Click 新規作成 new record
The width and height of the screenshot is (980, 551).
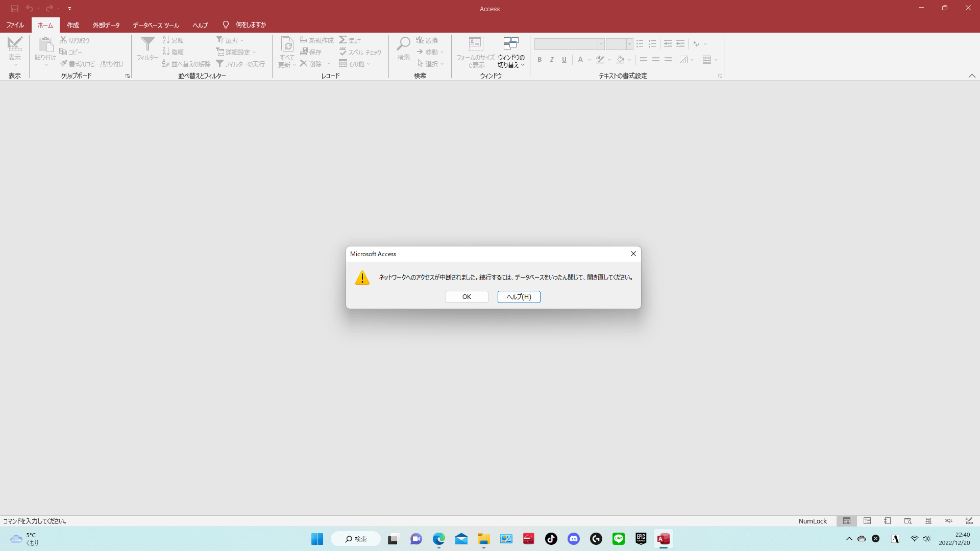pos(316,40)
